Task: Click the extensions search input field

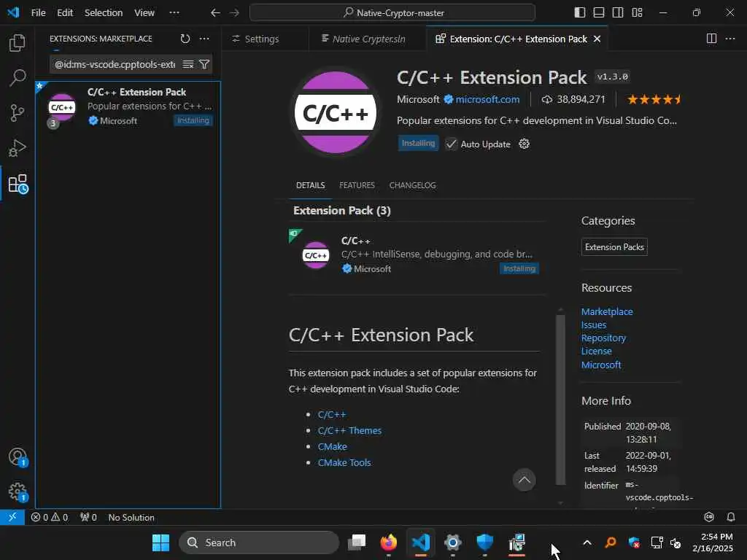Action: (115, 64)
